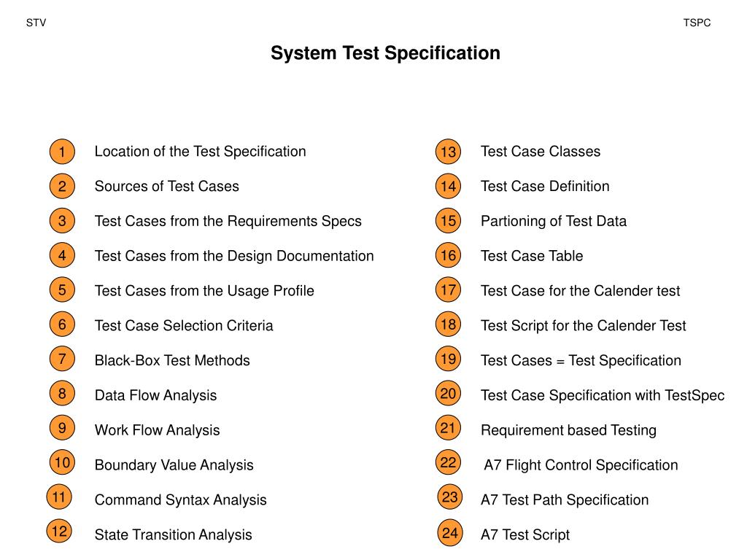This screenshot has width=747, height=560.
Task: Select the orange circle numbered 7
Action: coord(62,359)
